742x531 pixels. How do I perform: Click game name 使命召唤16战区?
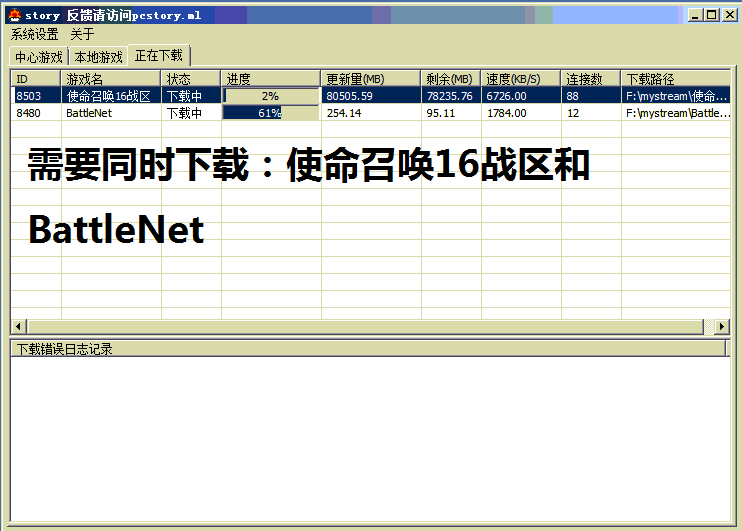click(108, 96)
